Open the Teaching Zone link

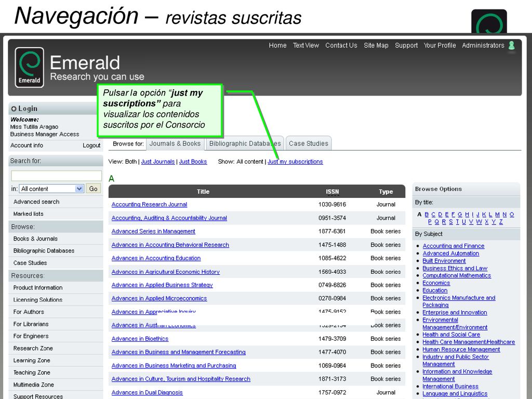coord(32,373)
